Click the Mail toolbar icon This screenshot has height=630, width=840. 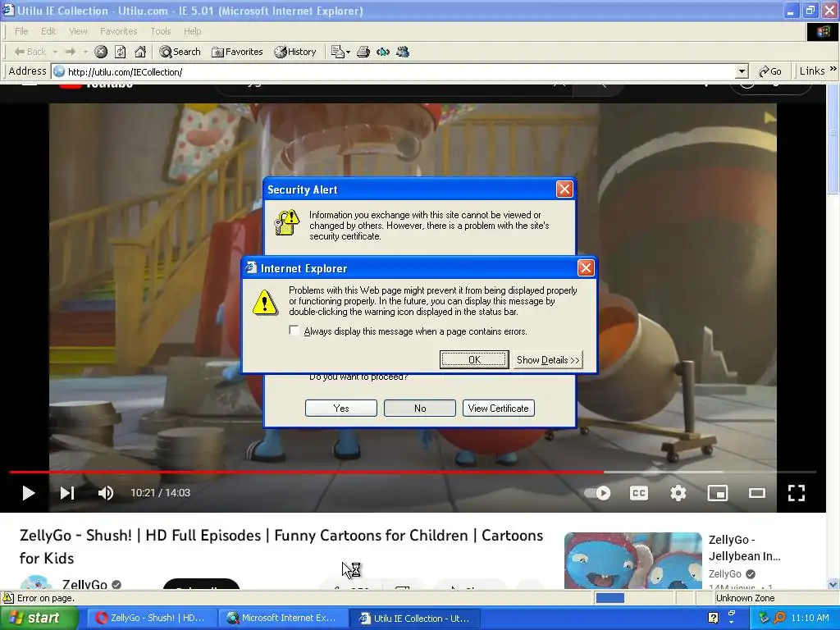point(337,52)
